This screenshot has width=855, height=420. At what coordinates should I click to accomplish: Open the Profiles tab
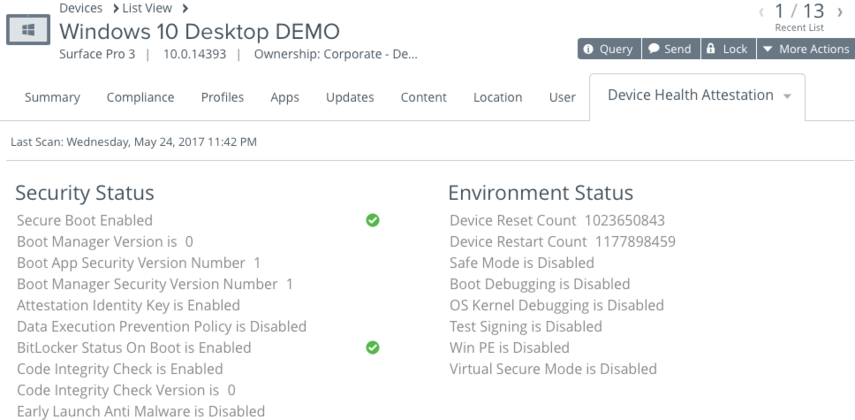pyautogui.click(x=222, y=97)
